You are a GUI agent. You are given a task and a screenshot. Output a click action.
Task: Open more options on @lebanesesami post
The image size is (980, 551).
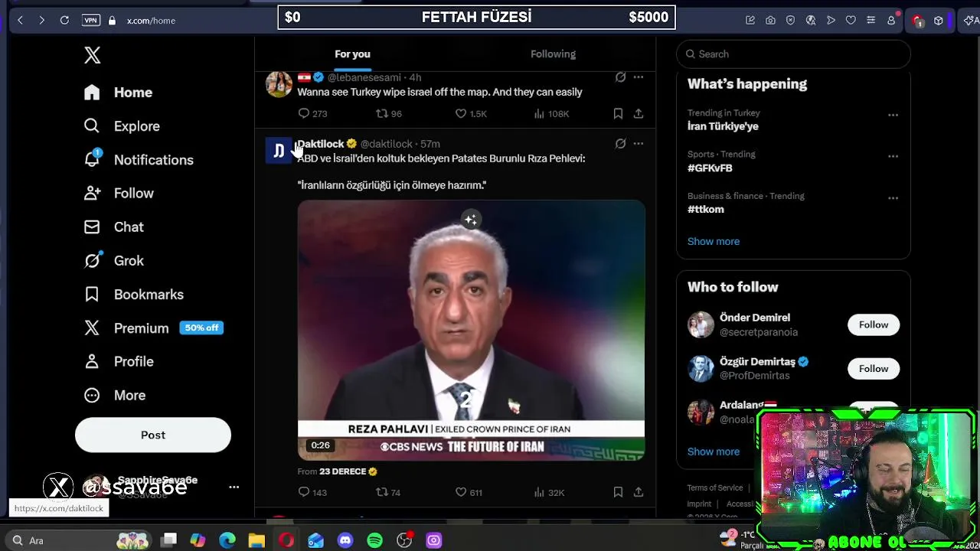point(639,77)
